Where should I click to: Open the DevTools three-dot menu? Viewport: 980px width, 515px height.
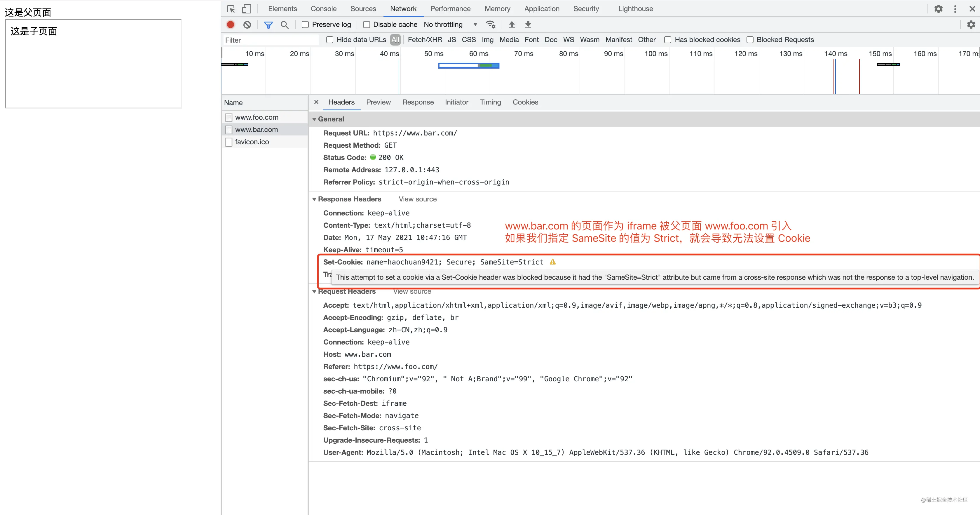pyautogui.click(x=955, y=9)
